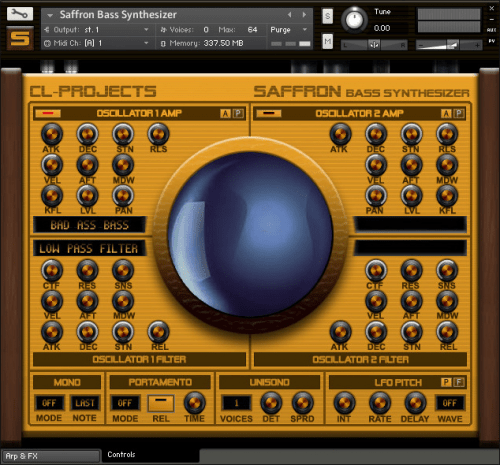
Task: Toggle Oscillator 2 Amp power switch
Action: click(269, 113)
